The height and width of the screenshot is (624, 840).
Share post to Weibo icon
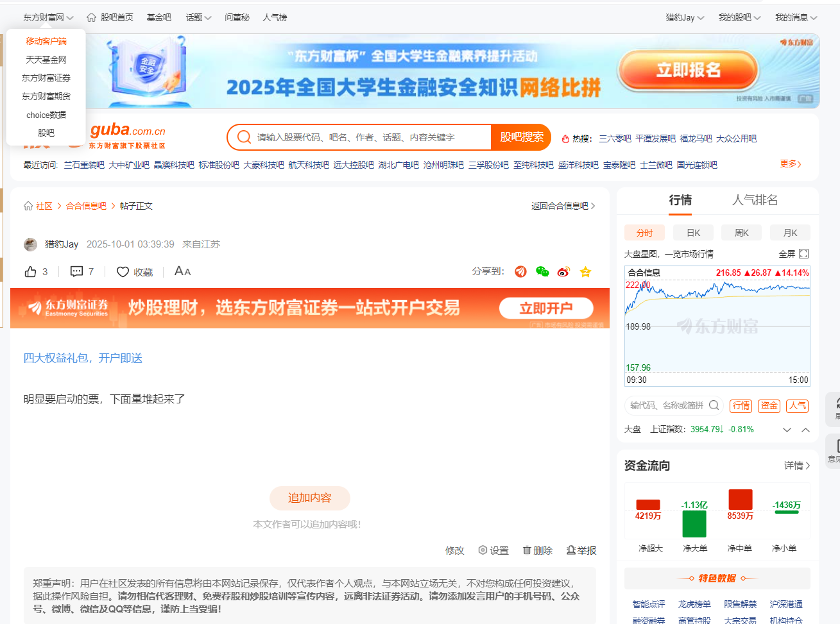click(563, 272)
